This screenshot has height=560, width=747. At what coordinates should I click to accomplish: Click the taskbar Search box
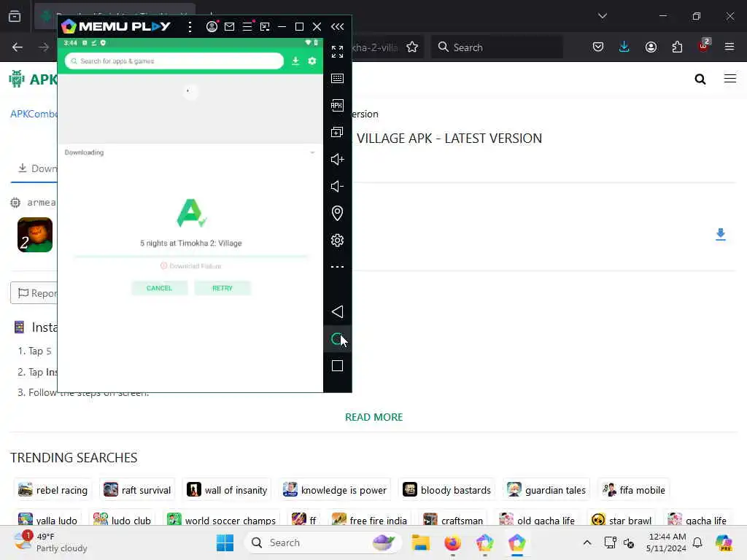pos(323,542)
